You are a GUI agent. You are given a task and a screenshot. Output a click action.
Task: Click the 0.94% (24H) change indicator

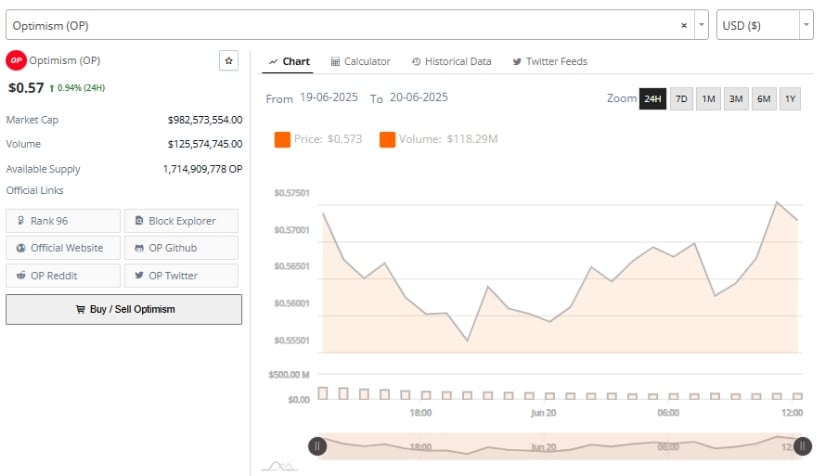coord(77,88)
